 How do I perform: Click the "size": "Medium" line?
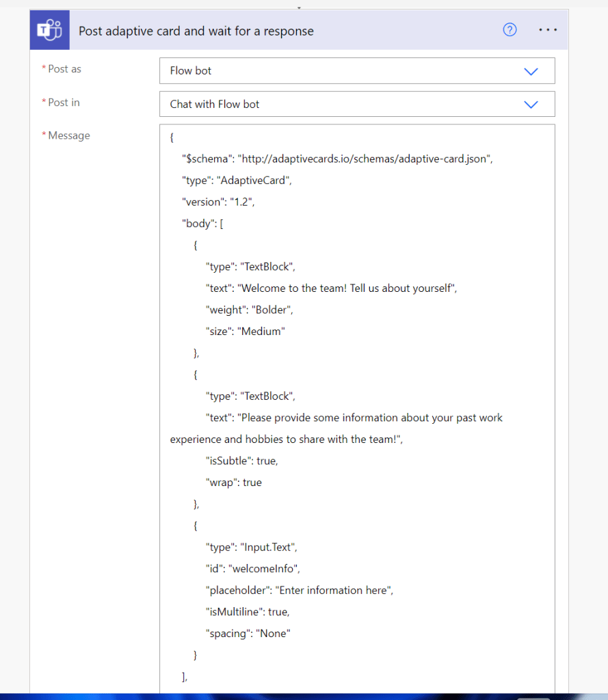point(246,332)
